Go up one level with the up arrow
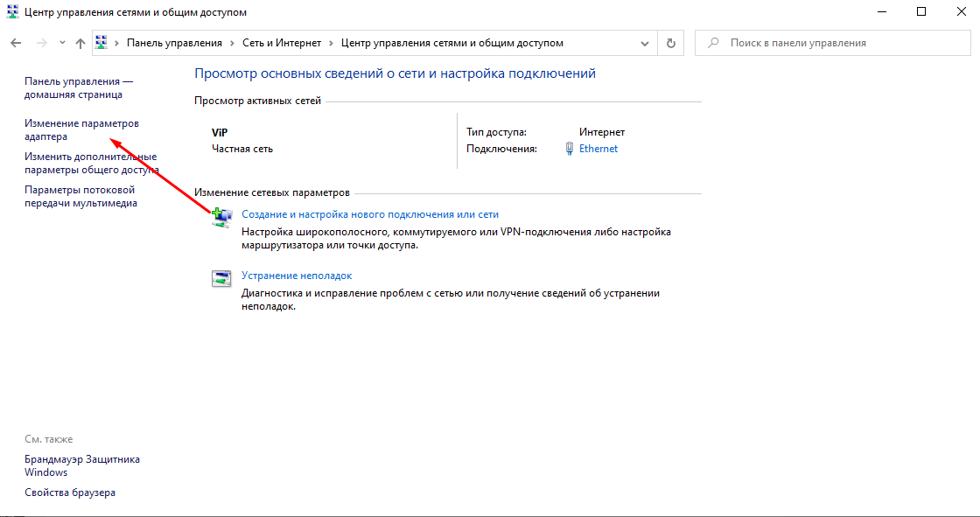Screen dimensions: 980x517 point(80,43)
